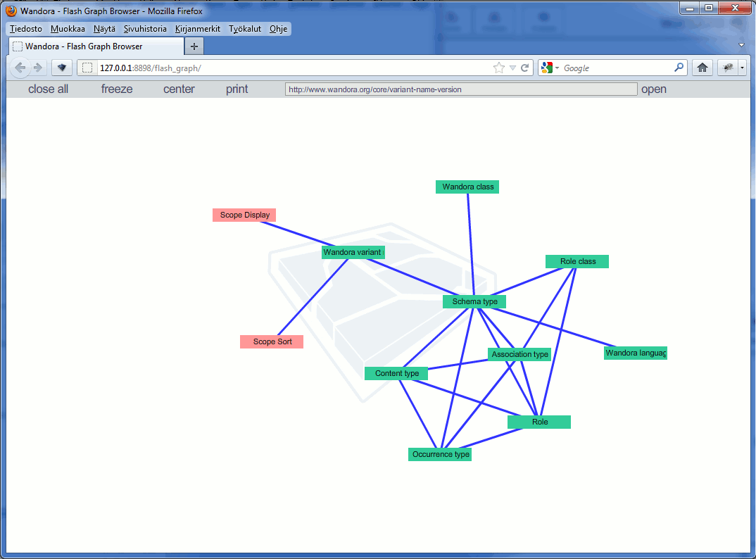The height and width of the screenshot is (559, 756).
Task: Open the search engine selector dropdown
Action: (555, 68)
